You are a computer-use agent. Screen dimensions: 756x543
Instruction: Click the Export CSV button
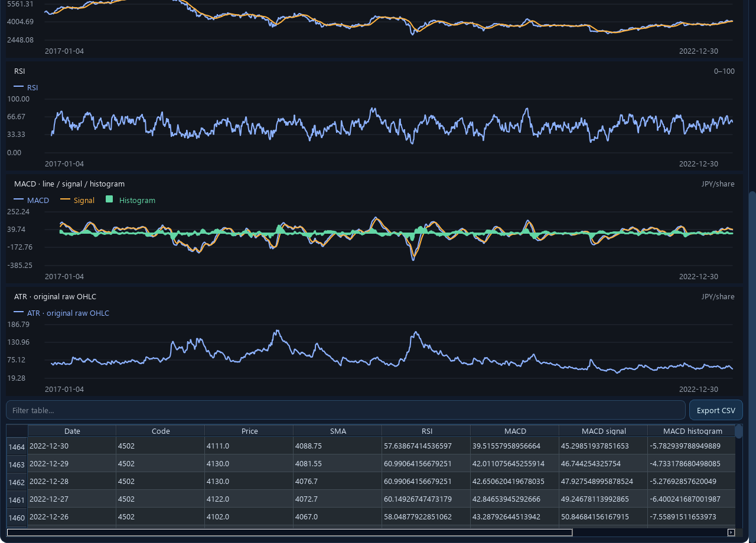(x=716, y=410)
